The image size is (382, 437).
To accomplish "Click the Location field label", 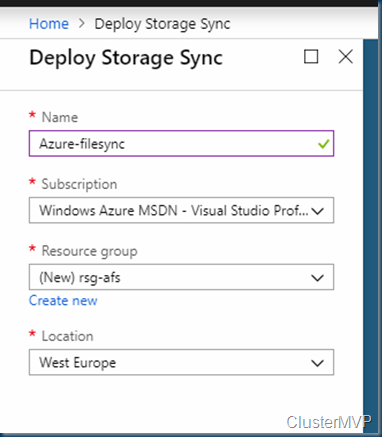I will [x=67, y=336].
